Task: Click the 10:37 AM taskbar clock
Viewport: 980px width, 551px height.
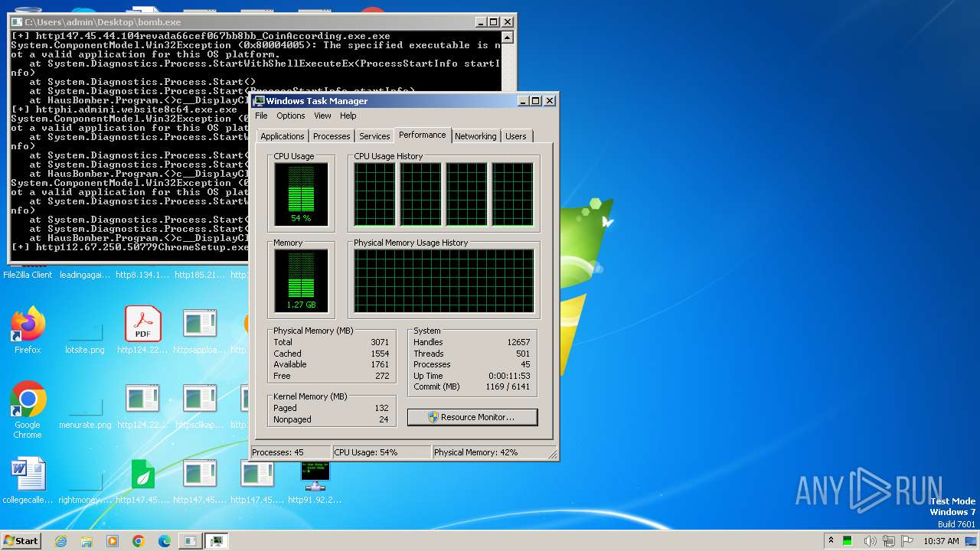Action: pyautogui.click(x=941, y=541)
